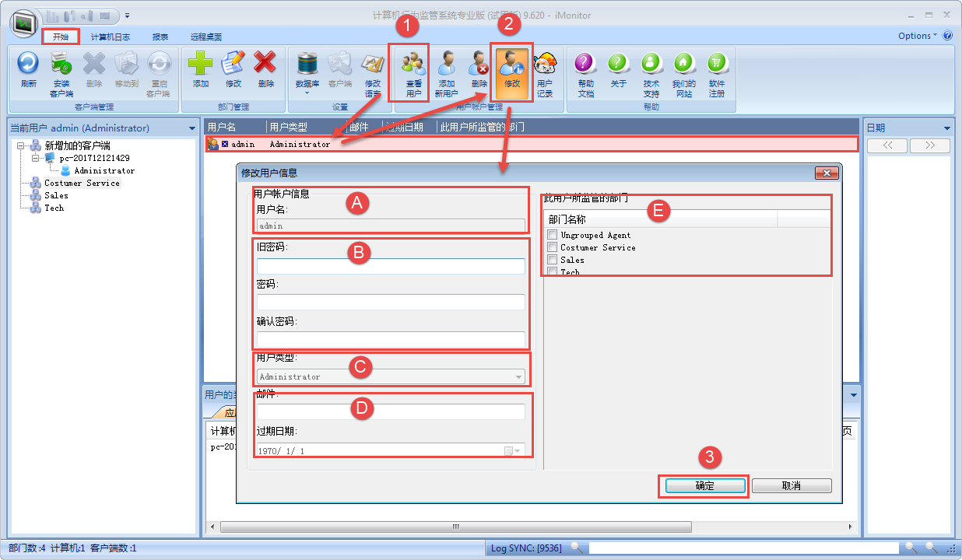Check the Ungrouped Agent department checkbox
Viewport: 962px width, 560px height.
coord(553,235)
